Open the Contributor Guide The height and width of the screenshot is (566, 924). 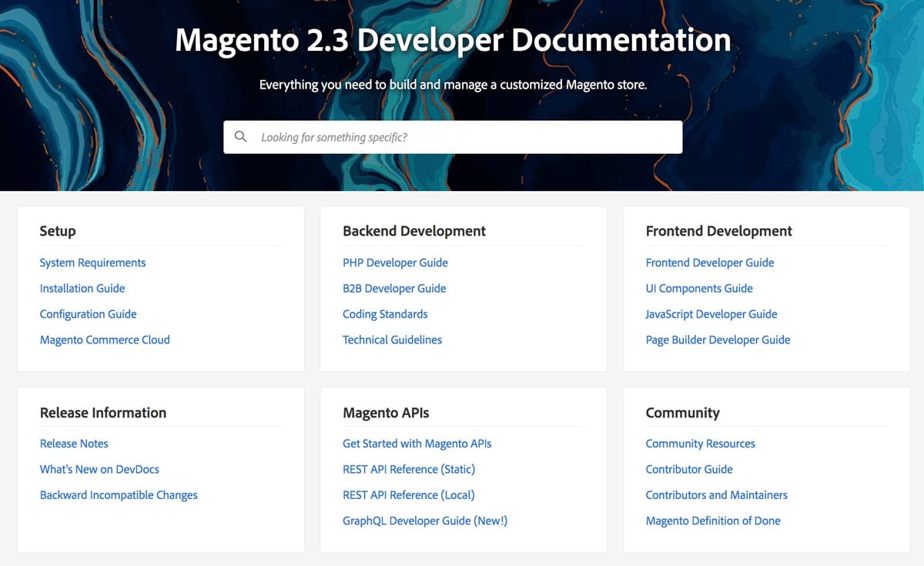point(689,469)
